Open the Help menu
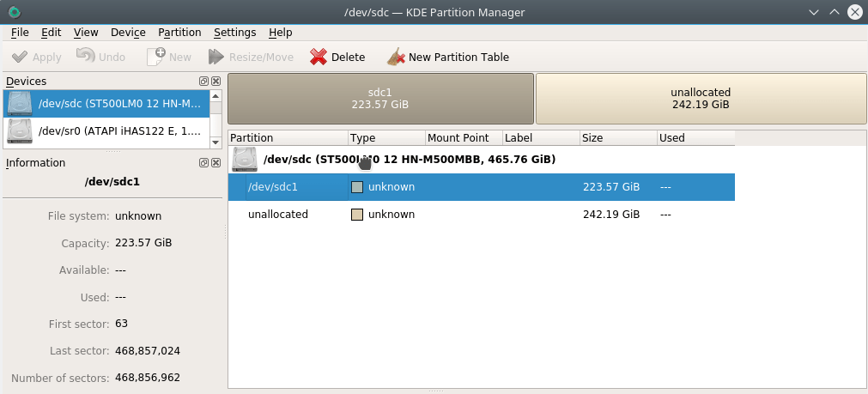Image resolution: width=868 pixels, height=394 pixels. [x=280, y=32]
